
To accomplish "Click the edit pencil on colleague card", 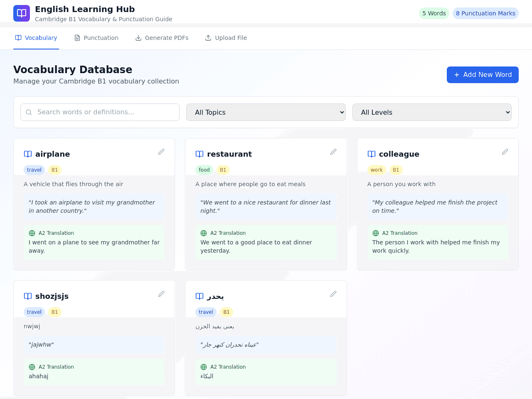I will 505,152.
